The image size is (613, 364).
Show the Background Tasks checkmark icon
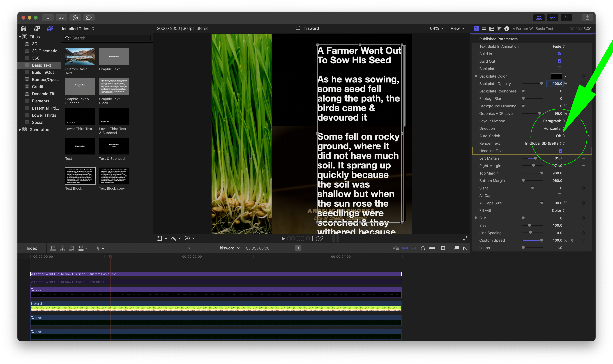[75, 18]
